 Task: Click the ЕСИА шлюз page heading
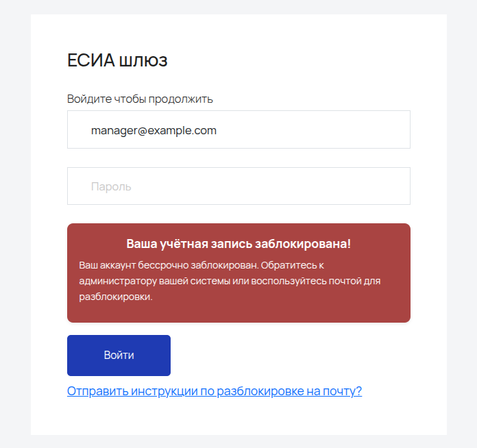[x=117, y=60]
